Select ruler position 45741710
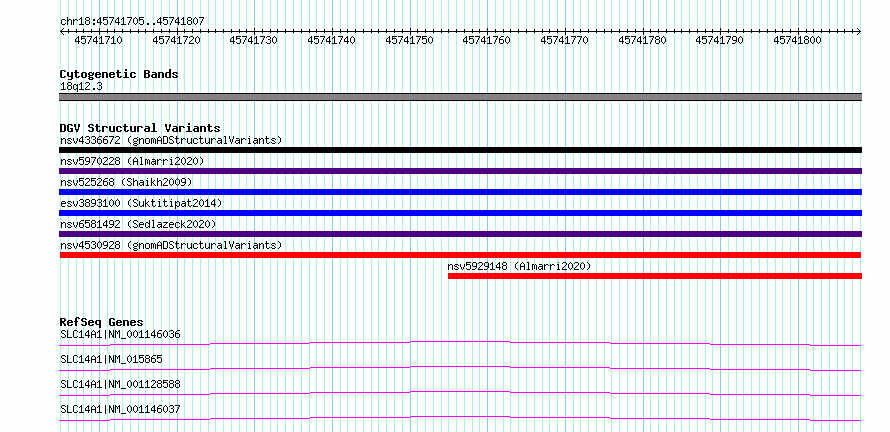This screenshot has height=432, width=890. [x=99, y=40]
